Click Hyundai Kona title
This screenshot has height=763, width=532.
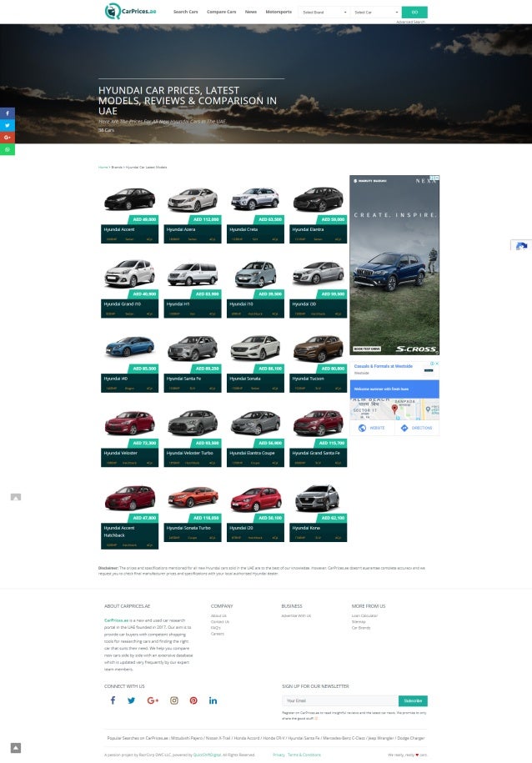306,528
